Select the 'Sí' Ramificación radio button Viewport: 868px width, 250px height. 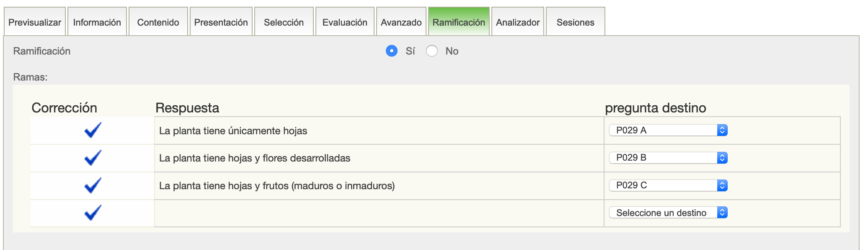[x=392, y=51]
